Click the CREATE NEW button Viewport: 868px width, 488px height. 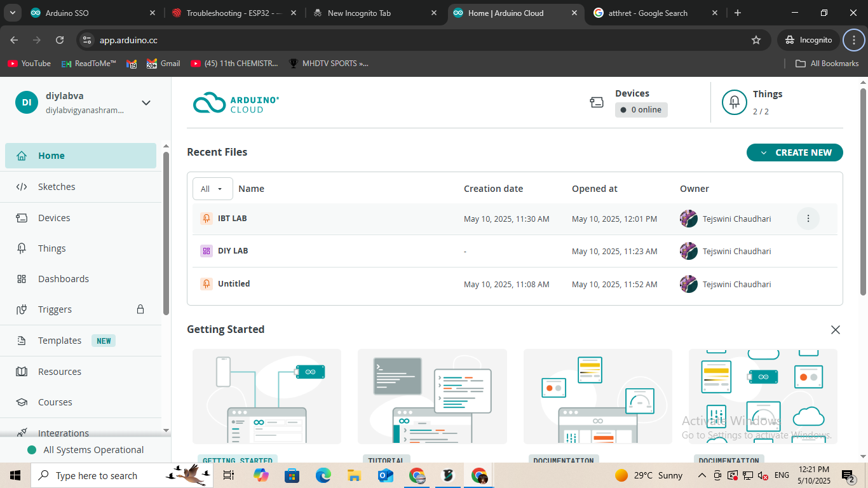click(x=795, y=152)
